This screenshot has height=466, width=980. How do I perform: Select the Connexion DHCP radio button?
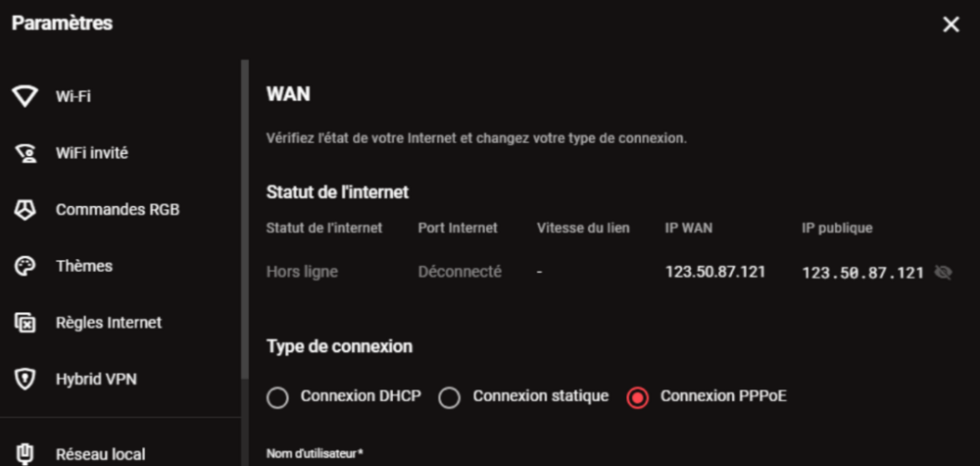click(x=278, y=397)
